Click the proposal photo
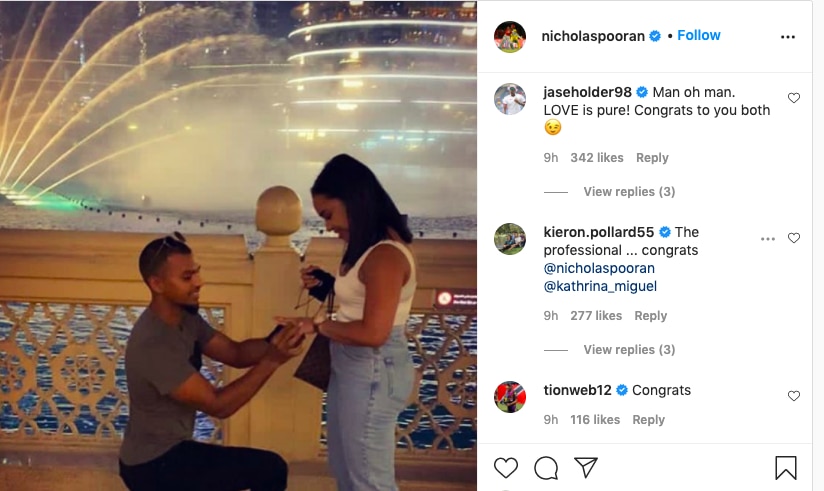 238,246
